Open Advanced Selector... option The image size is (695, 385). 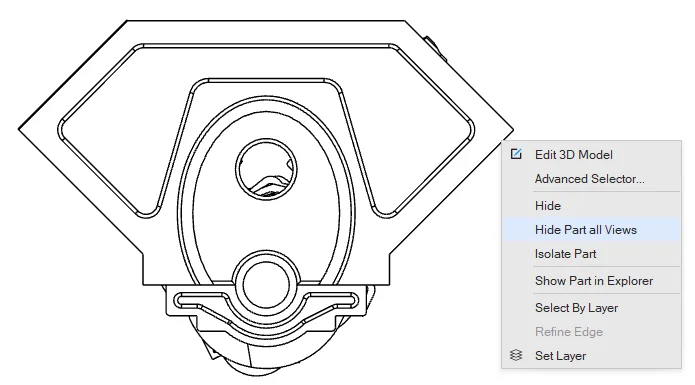[x=591, y=179]
